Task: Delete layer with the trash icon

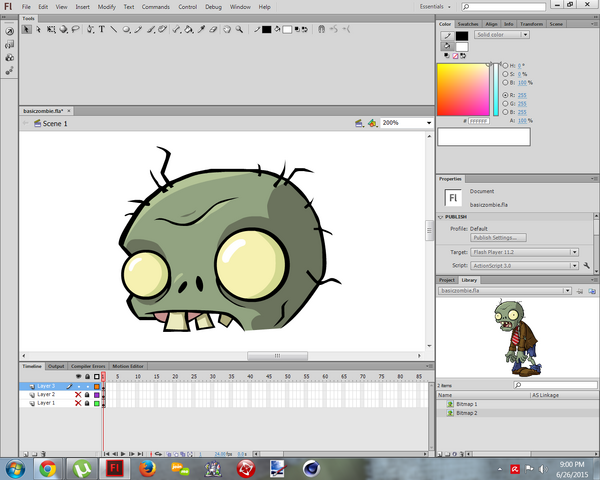Action: [43, 454]
